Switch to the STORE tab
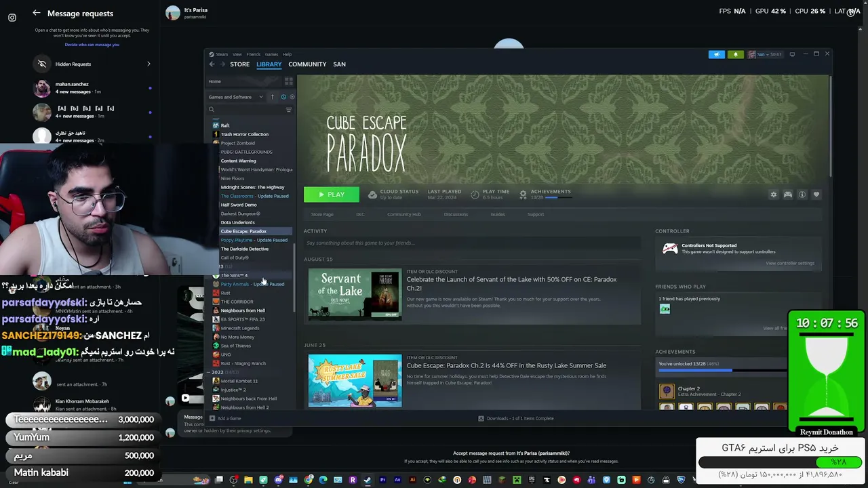Screen dimensions: 868x488 [x=239, y=64]
